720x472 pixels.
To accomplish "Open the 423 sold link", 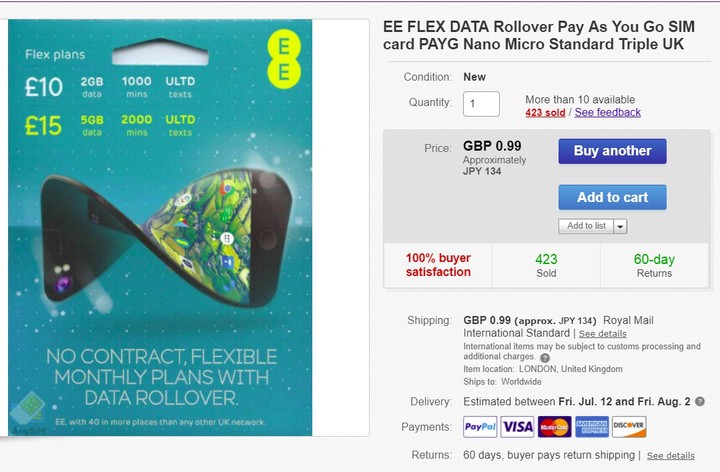I will pos(545,112).
